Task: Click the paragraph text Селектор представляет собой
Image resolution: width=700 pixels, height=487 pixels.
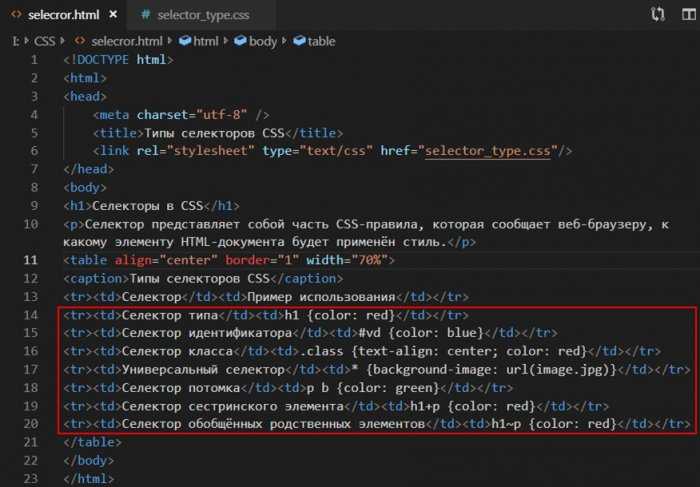Action: pyautogui.click(x=184, y=224)
